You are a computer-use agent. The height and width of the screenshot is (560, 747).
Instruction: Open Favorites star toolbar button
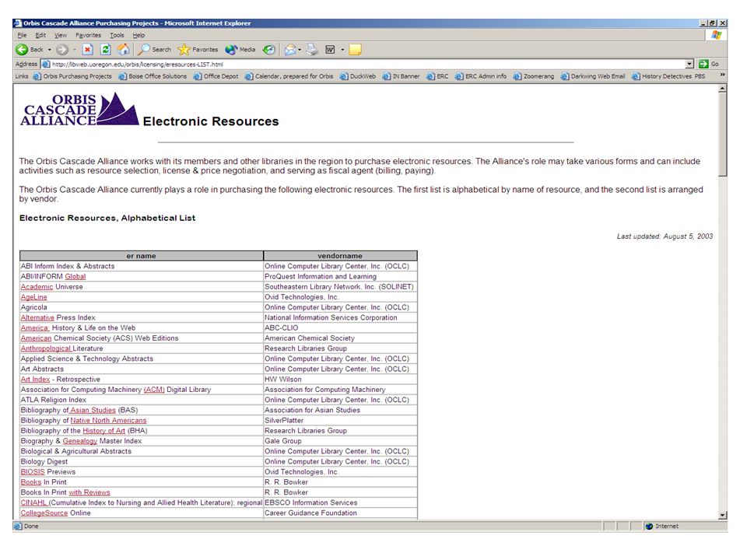pyautogui.click(x=198, y=50)
